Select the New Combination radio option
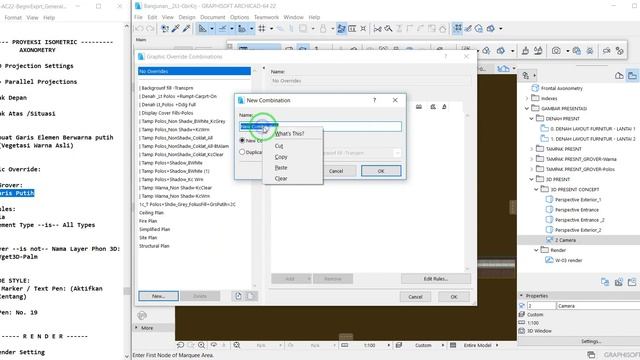Image resolution: width=640 pixels, height=360 pixels. 242,140
